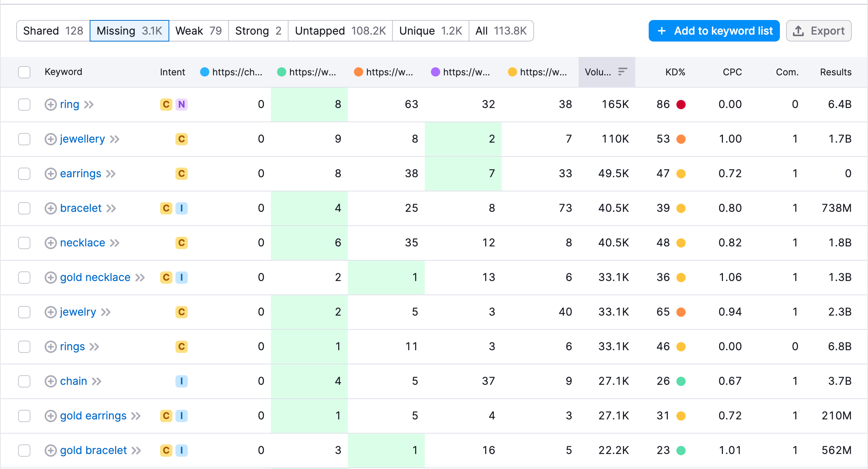This screenshot has height=469, width=868.
Task: Select all keywords with the header checkbox
Action: pyautogui.click(x=24, y=72)
